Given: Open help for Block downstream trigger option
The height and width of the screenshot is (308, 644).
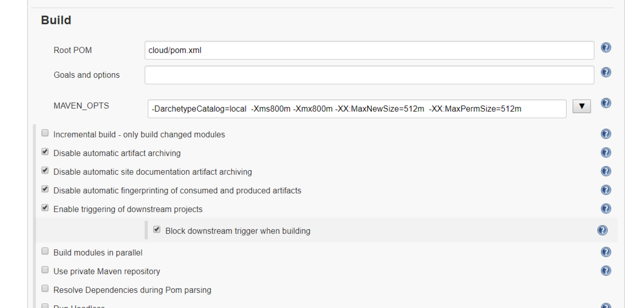Looking at the screenshot, I should [x=602, y=230].
